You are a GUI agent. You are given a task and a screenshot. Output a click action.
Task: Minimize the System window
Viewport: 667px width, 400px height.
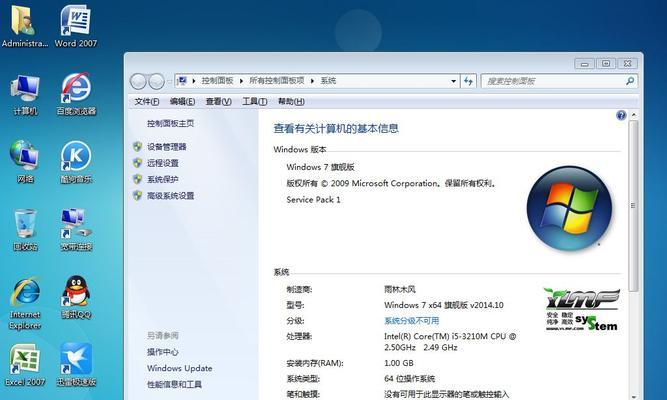(584, 63)
